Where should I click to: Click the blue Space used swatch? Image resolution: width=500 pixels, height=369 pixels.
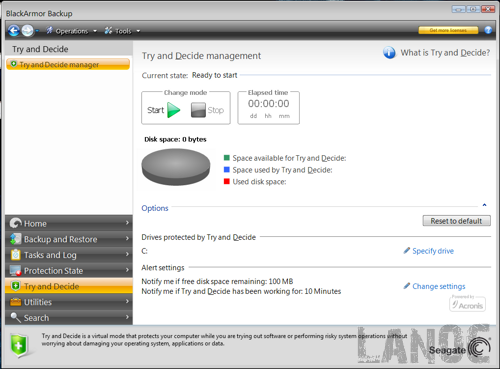coord(227,170)
